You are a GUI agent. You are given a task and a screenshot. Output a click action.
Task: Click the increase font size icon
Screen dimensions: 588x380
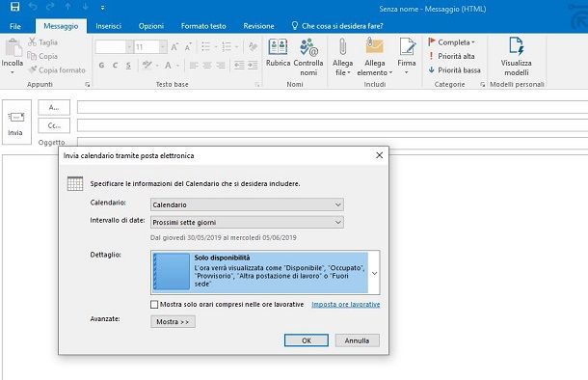[x=174, y=47]
